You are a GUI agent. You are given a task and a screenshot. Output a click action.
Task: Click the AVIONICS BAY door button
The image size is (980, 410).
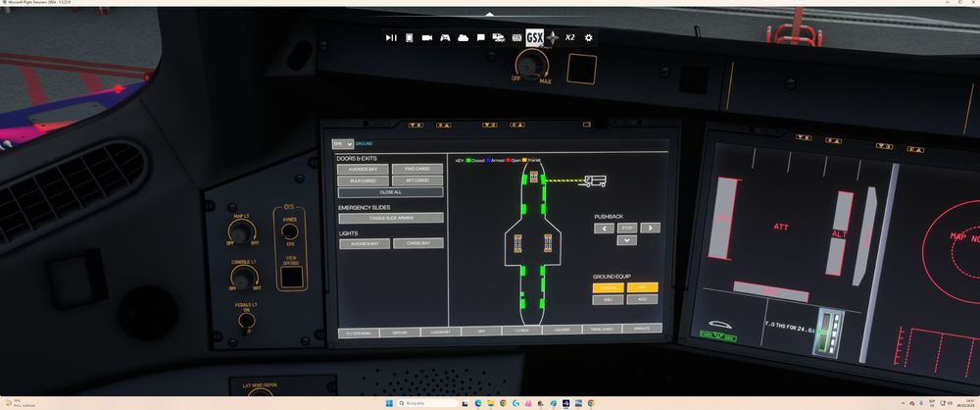point(364,169)
